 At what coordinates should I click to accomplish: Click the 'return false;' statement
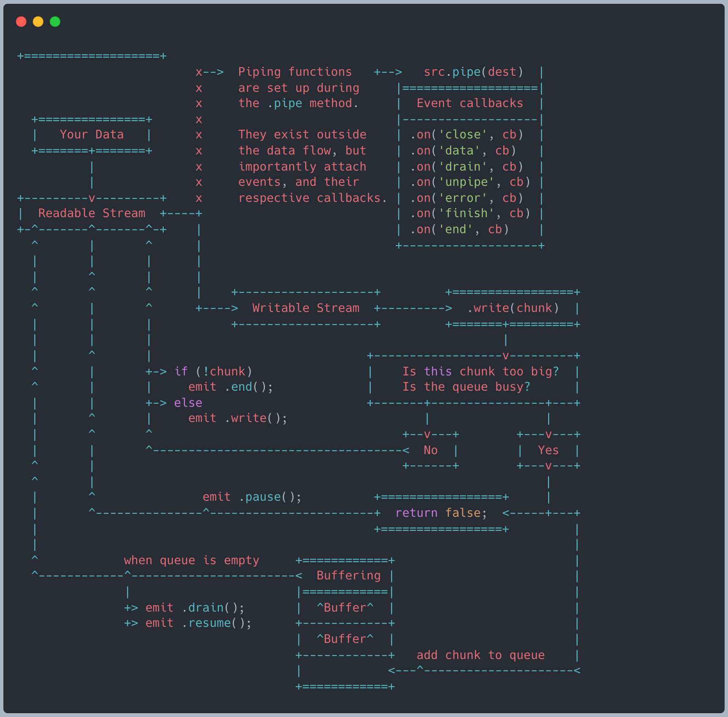(x=441, y=513)
